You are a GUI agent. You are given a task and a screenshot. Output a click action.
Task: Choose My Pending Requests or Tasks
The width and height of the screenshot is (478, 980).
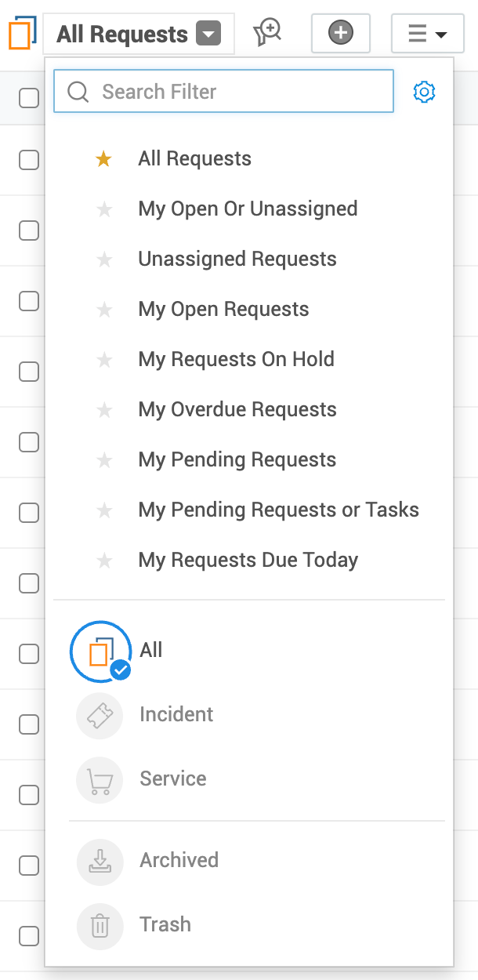278,510
